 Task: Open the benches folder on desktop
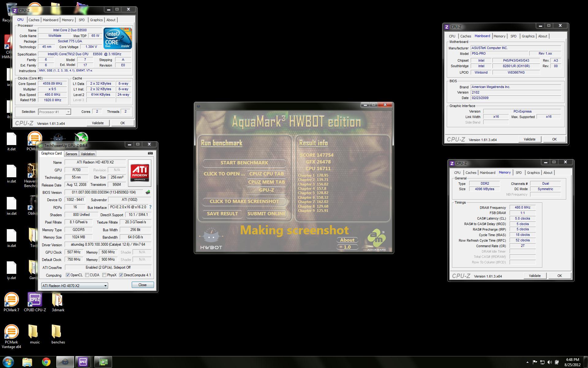pyautogui.click(x=58, y=334)
